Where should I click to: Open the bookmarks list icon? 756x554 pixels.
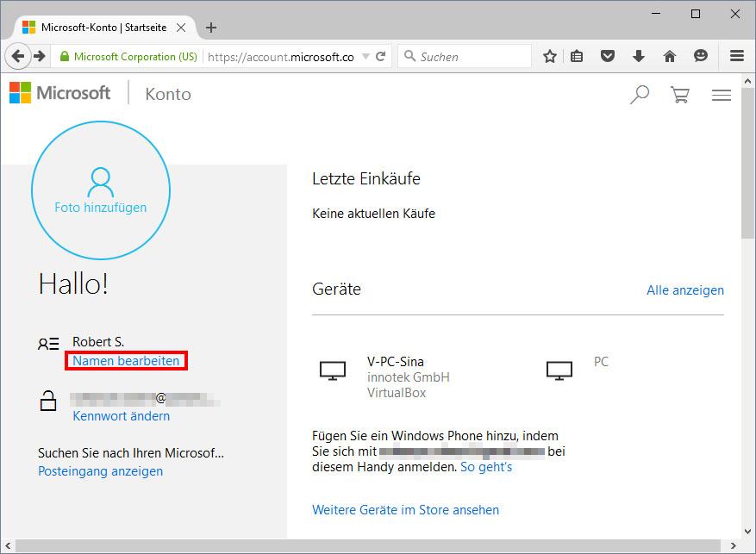pyautogui.click(x=577, y=56)
